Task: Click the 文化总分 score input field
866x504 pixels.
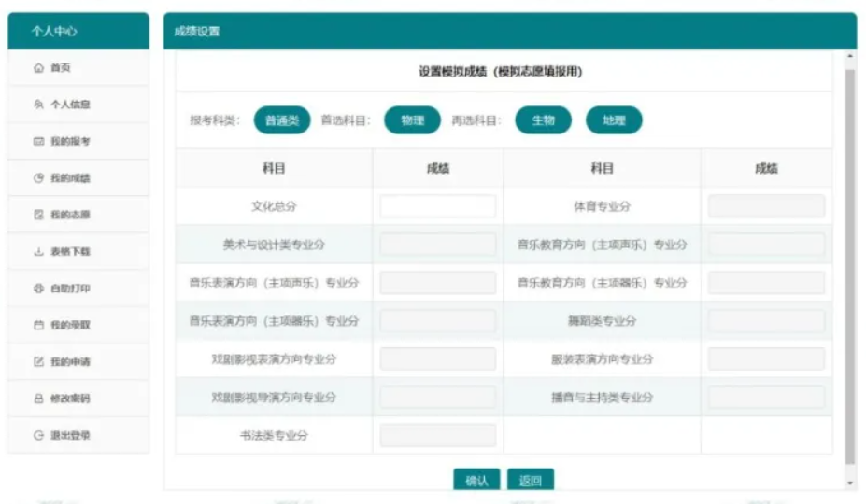Action: point(438,206)
